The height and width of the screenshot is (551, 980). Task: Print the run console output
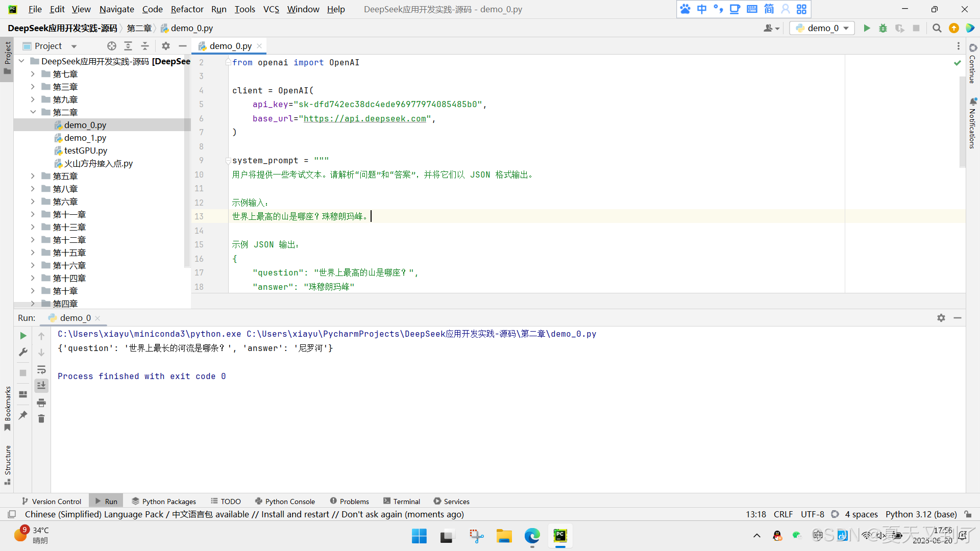coord(41,403)
